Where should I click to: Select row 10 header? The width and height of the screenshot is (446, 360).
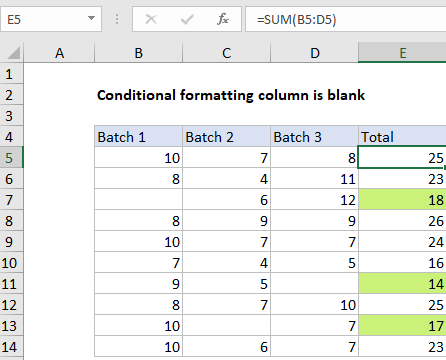click(11, 263)
